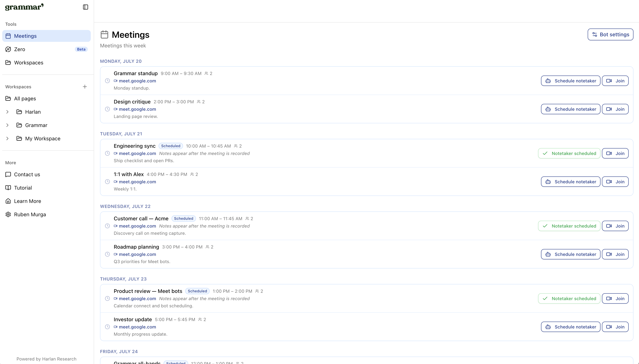Click the Grammar folder icon in workspaces
The width and height of the screenshot is (639, 364).
click(19, 125)
